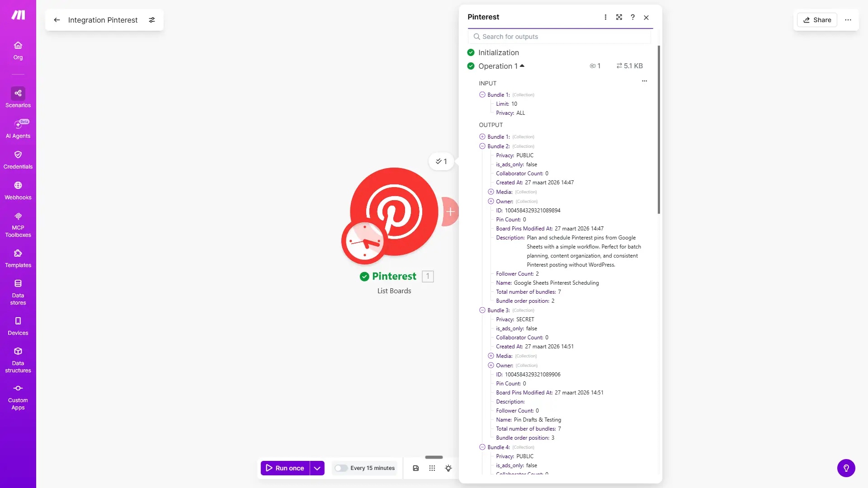Click the Pinterest panel vertical scrollbar
This screenshot has width=868, height=488.
click(x=659, y=130)
